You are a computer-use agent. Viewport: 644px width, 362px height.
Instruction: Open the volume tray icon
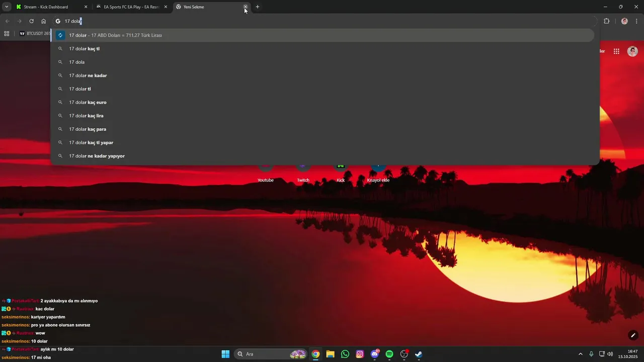tap(610, 354)
